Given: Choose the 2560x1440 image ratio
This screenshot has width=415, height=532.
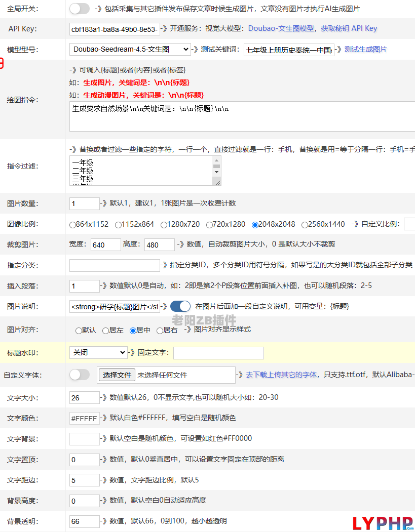Looking at the screenshot, I should (x=305, y=224).
